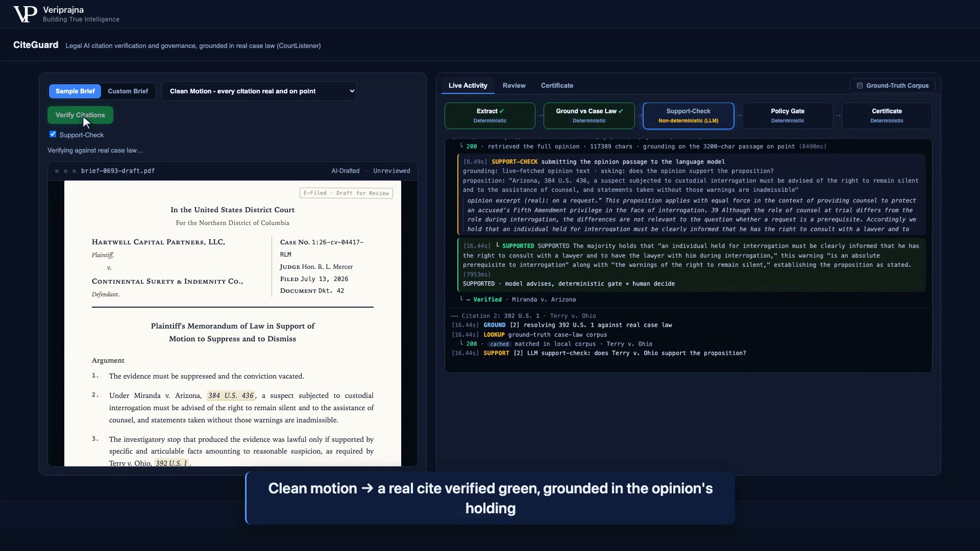This screenshot has height=551, width=980.
Task: Click the Filed July 13, 2026 line
Action: pos(314,279)
